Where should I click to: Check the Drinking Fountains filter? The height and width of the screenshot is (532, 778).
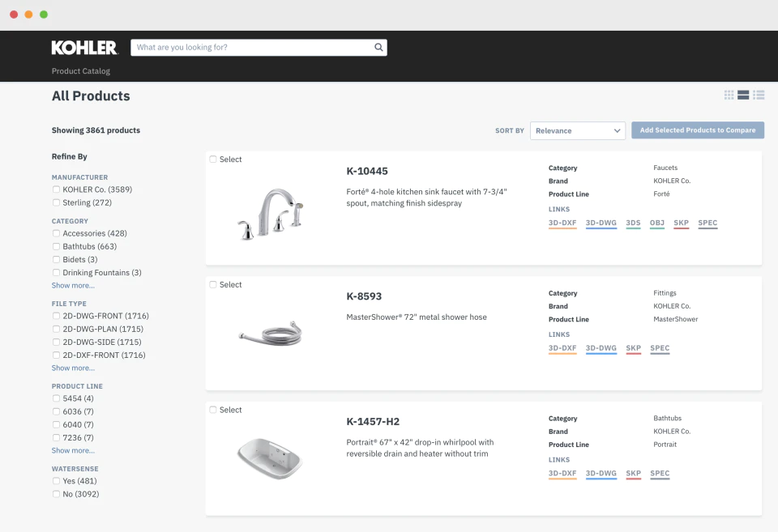56,273
